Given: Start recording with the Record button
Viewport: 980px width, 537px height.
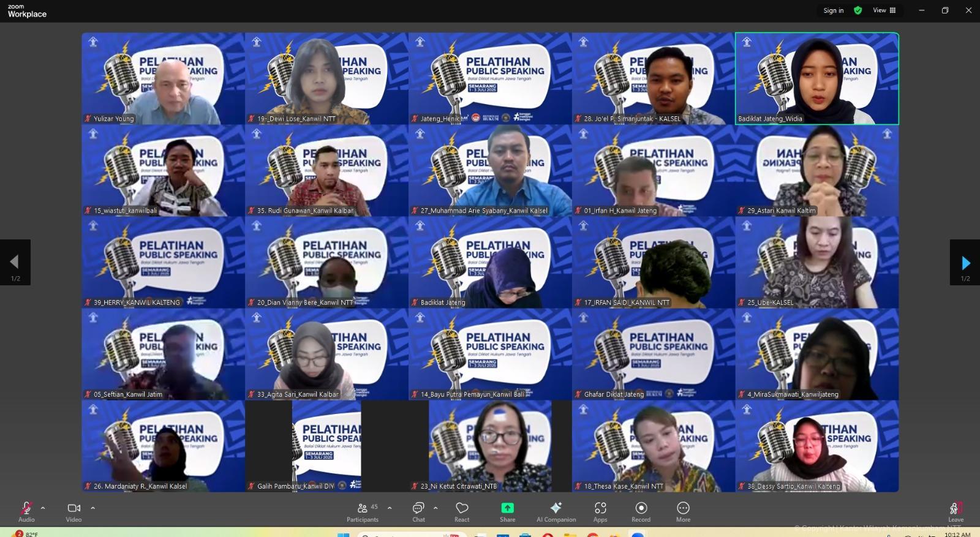Looking at the screenshot, I should tap(641, 511).
